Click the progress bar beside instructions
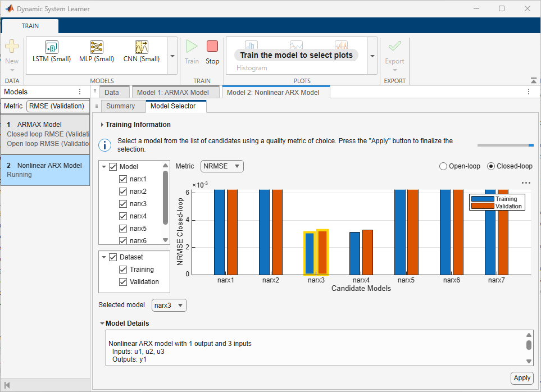Viewport: 541px width, 392px height. click(506, 145)
